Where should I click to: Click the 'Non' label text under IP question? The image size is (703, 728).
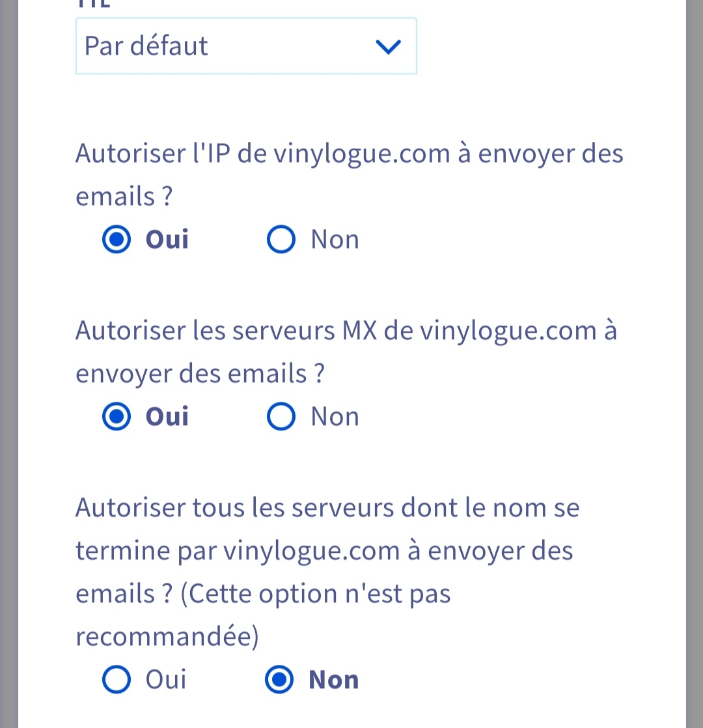(x=335, y=240)
